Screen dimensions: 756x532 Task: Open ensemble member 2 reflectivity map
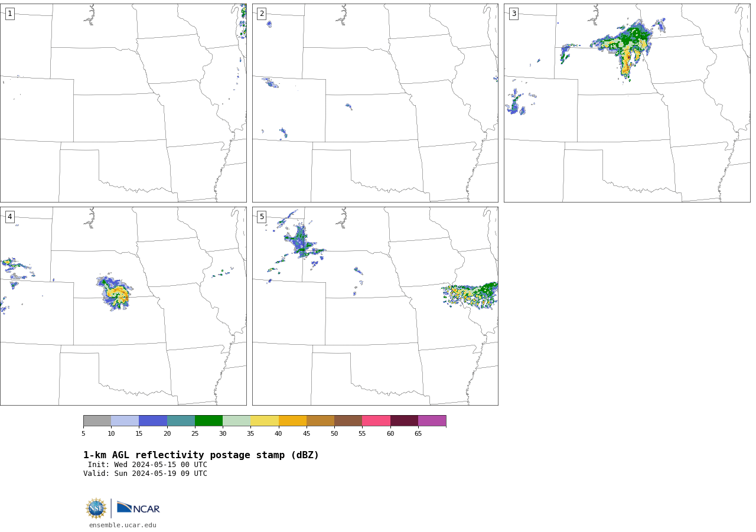pyautogui.click(x=375, y=103)
